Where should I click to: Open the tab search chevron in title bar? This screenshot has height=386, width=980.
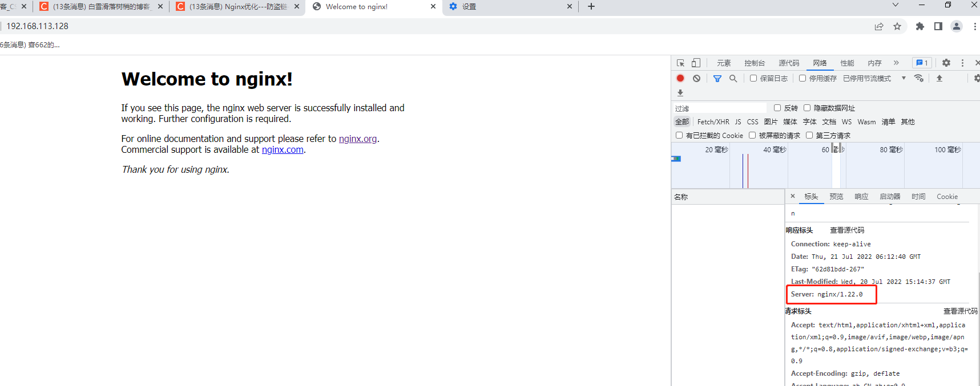click(x=896, y=5)
